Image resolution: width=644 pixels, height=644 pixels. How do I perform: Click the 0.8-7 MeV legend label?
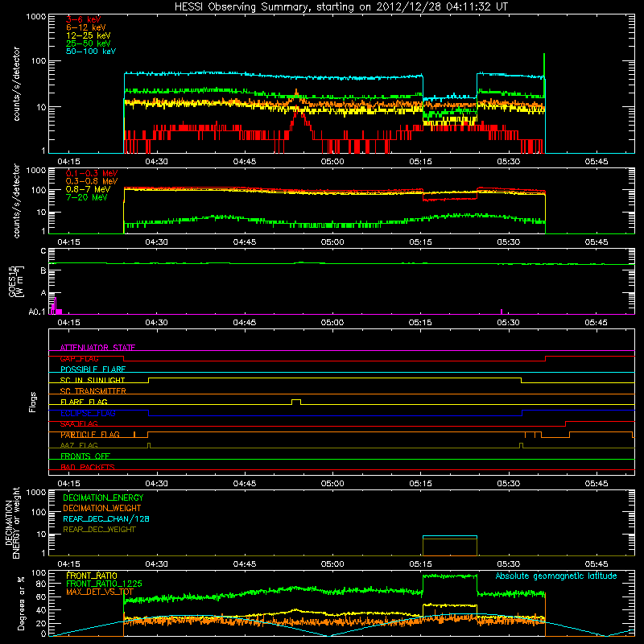click(x=88, y=189)
